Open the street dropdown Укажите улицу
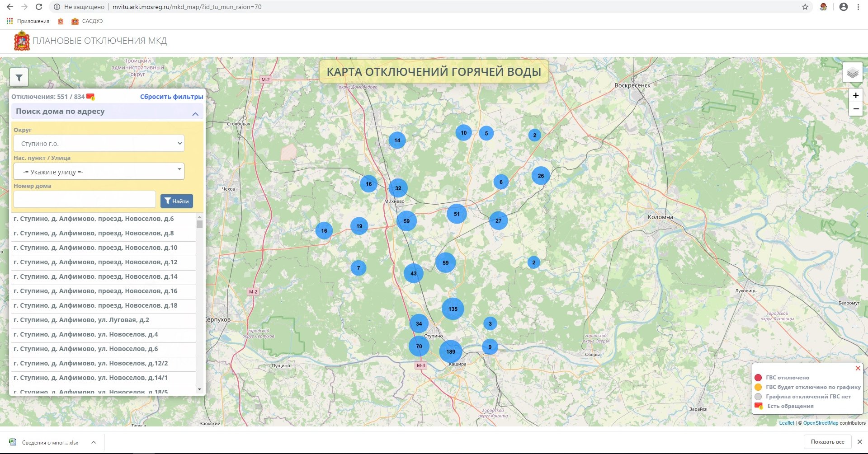This screenshot has width=868, height=454. tap(99, 171)
